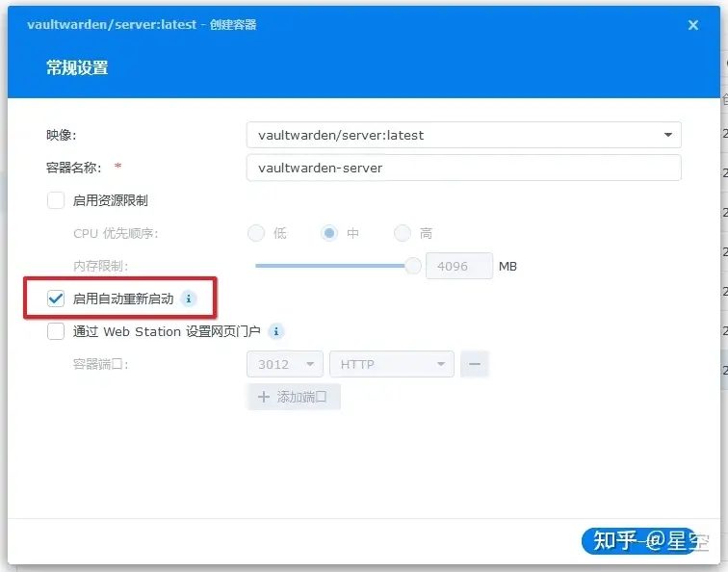The image size is (728, 572).
Task: Click the 4096 MB memory value box
Action: (x=458, y=266)
